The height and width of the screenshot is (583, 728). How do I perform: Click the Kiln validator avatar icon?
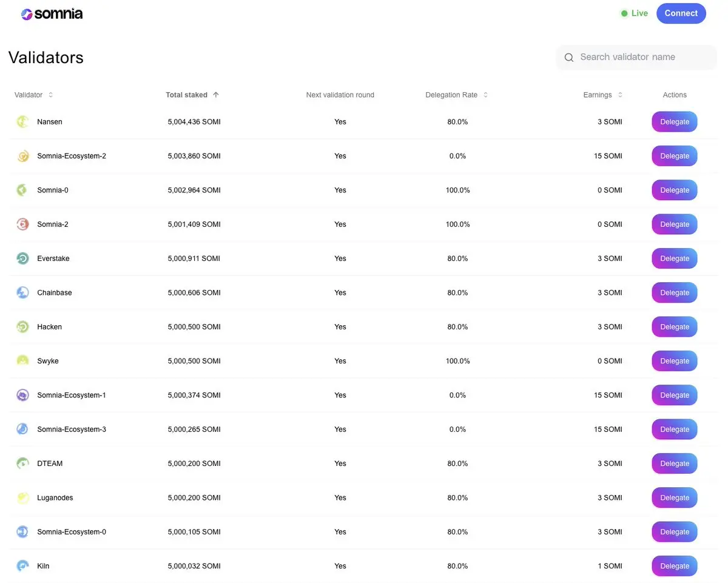(22, 566)
